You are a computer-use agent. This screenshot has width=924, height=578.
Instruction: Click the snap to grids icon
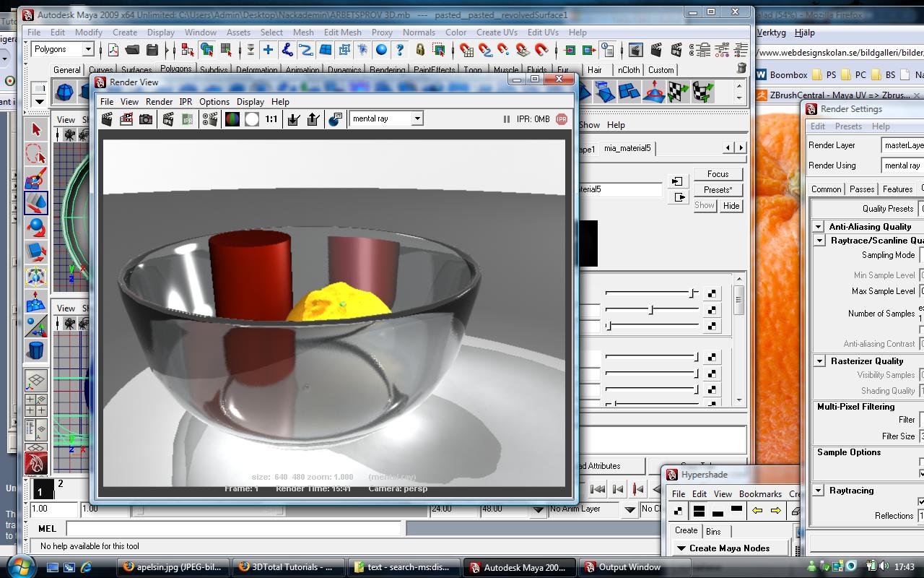coord(466,50)
